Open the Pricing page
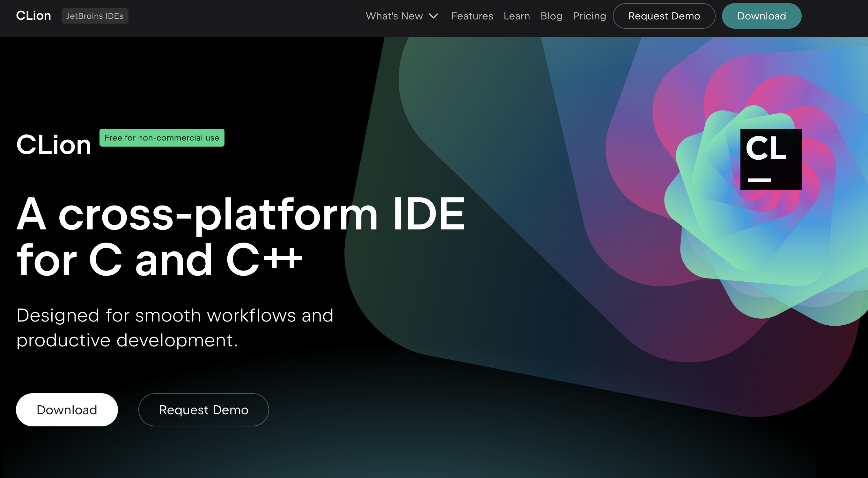The width and height of the screenshot is (868, 478). [x=589, y=16]
